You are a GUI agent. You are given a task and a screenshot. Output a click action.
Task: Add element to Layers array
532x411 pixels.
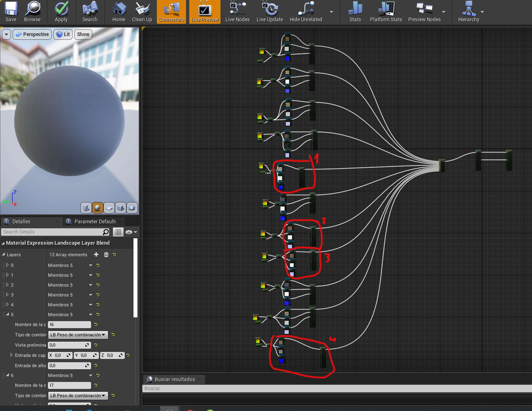click(x=96, y=254)
